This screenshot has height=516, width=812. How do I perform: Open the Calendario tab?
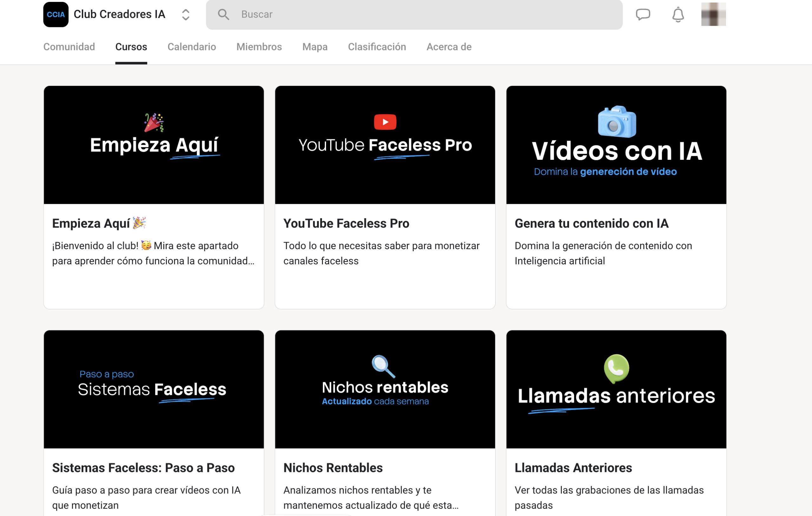pyautogui.click(x=192, y=47)
